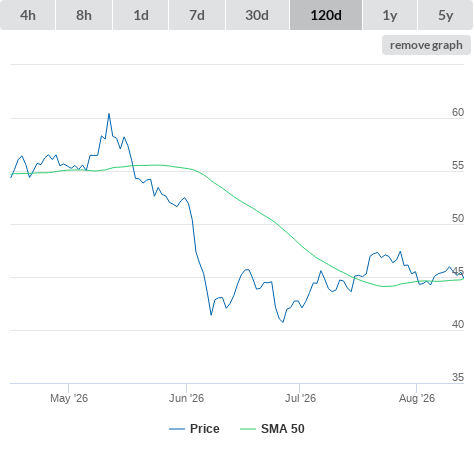This screenshot has height=455, width=474.
Task: Click the green SMA 50 legend line marker
Action: click(x=248, y=429)
